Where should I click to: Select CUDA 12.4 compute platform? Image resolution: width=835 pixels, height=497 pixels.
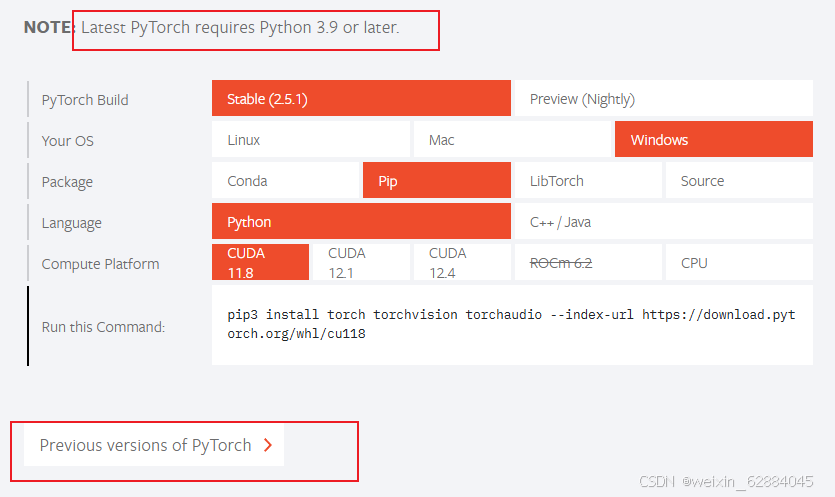462,263
